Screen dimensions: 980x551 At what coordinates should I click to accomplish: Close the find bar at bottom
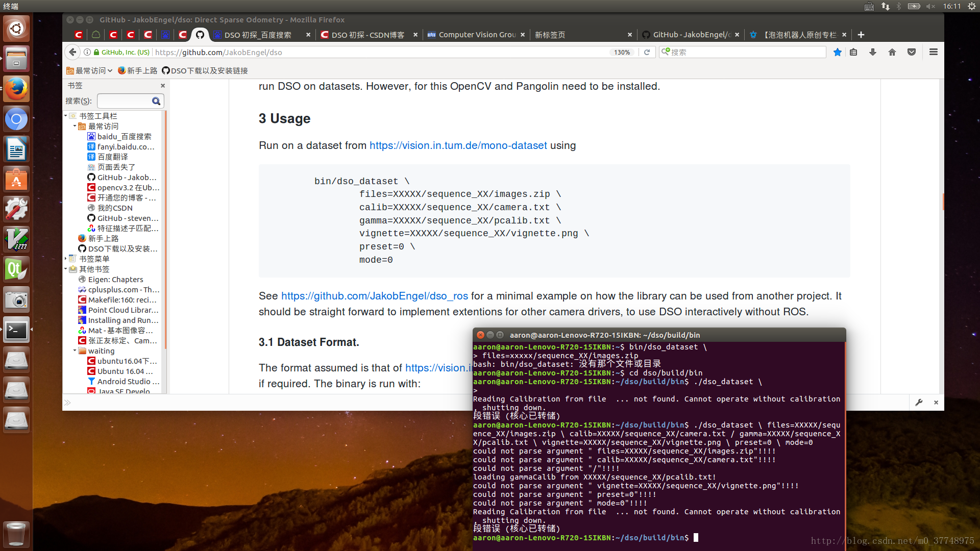click(x=936, y=403)
